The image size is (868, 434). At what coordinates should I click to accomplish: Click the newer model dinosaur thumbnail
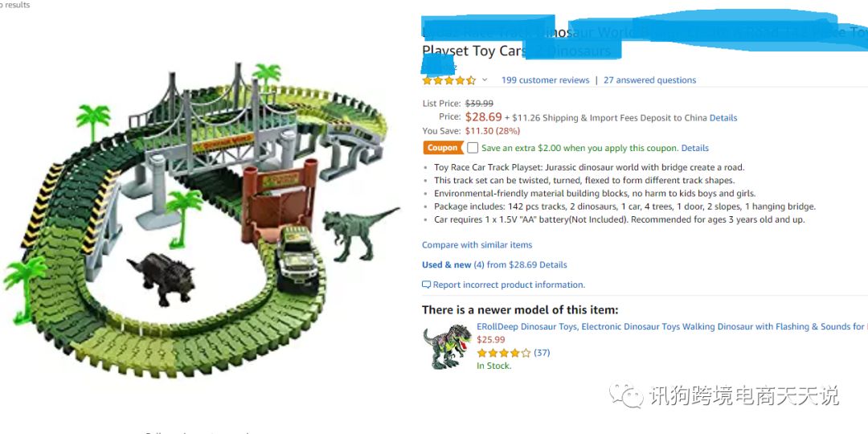coord(448,346)
